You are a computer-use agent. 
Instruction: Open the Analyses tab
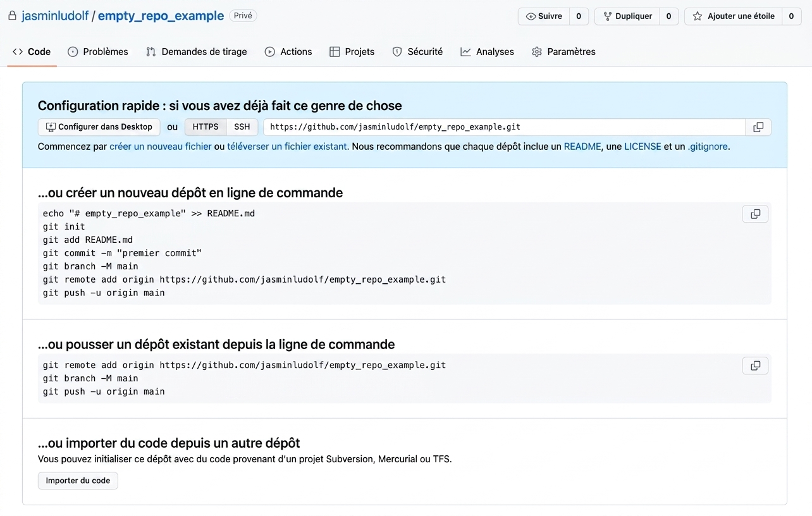[488, 52]
